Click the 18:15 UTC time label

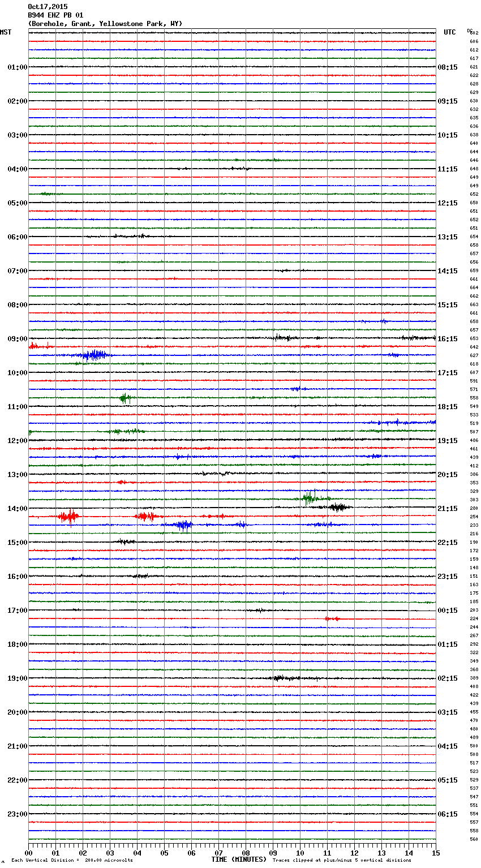pos(448,407)
